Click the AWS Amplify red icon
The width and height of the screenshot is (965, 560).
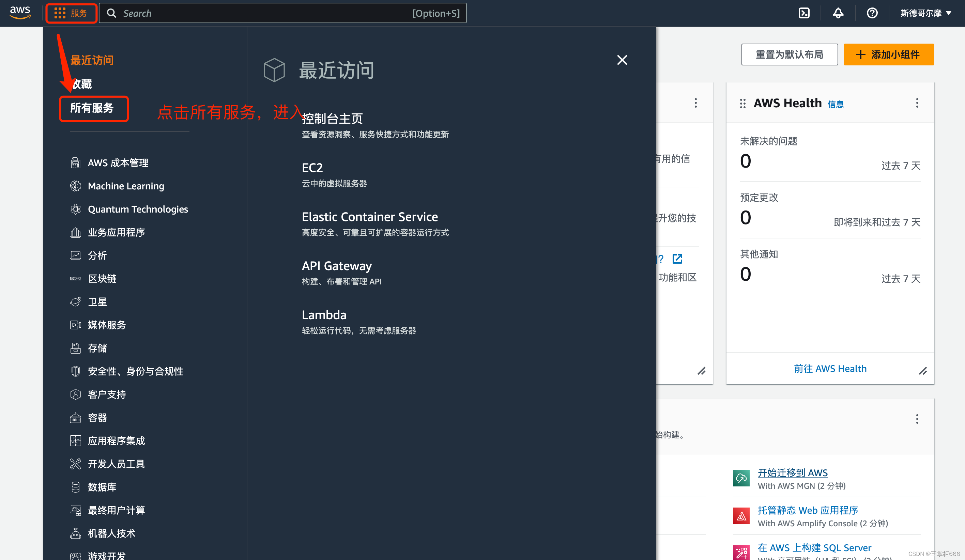[741, 516]
